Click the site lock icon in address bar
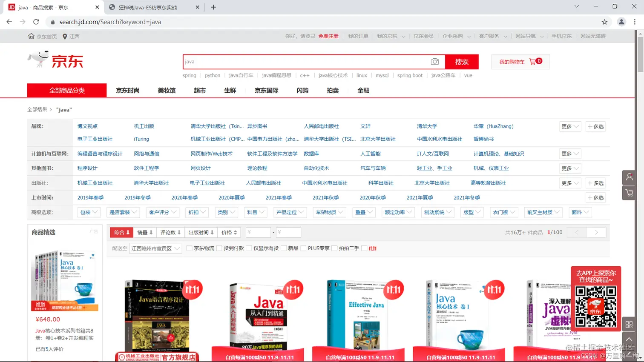This screenshot has height=362, width=644. click(52, 22)
